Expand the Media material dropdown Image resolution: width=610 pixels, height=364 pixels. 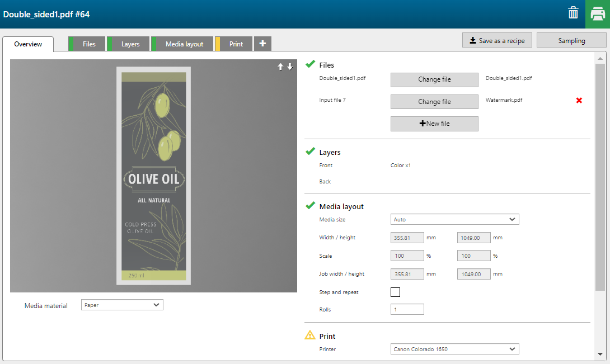(x=122, y=305)
